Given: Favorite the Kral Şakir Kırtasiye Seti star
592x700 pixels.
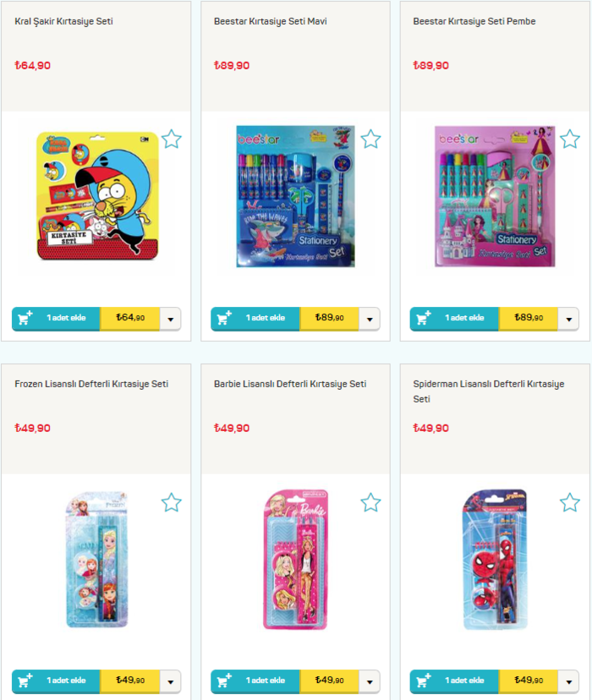Looking at the screenshot, I should pyautogui.click(x=172, y=139).
